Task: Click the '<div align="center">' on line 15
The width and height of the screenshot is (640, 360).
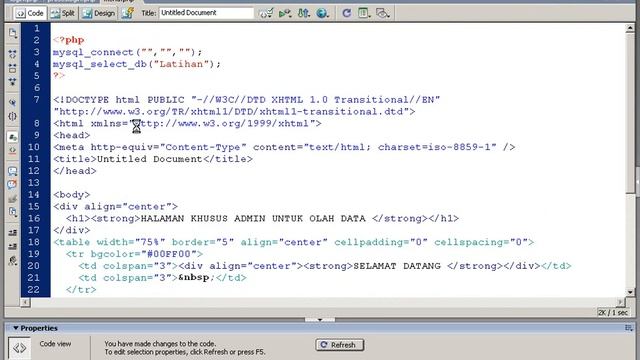Action: [116, 207]
